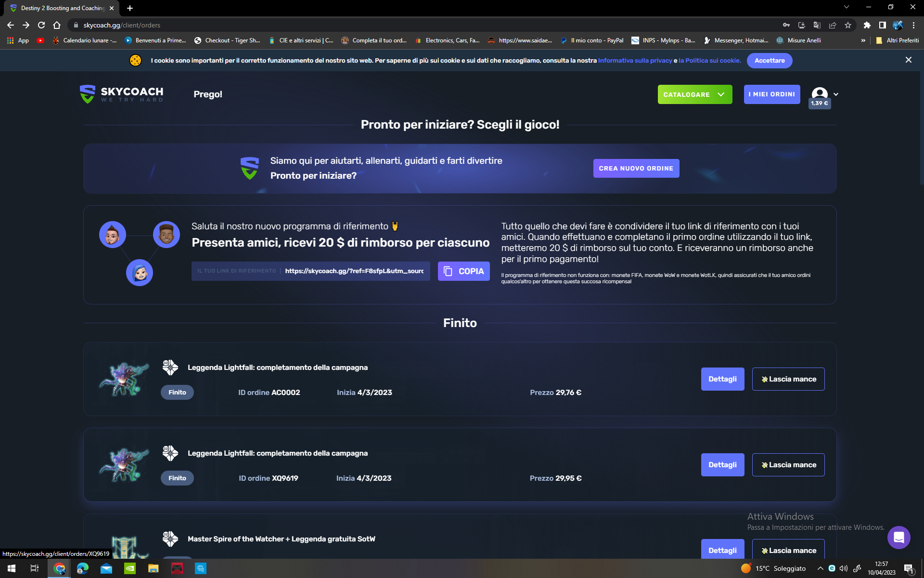Copy the referral link using the COPIA icon

pyautogui.click(x=448, y=271)
